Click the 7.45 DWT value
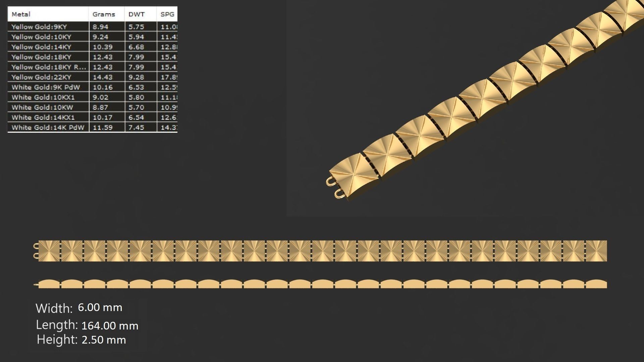644x362 pixels. point(136,127)
